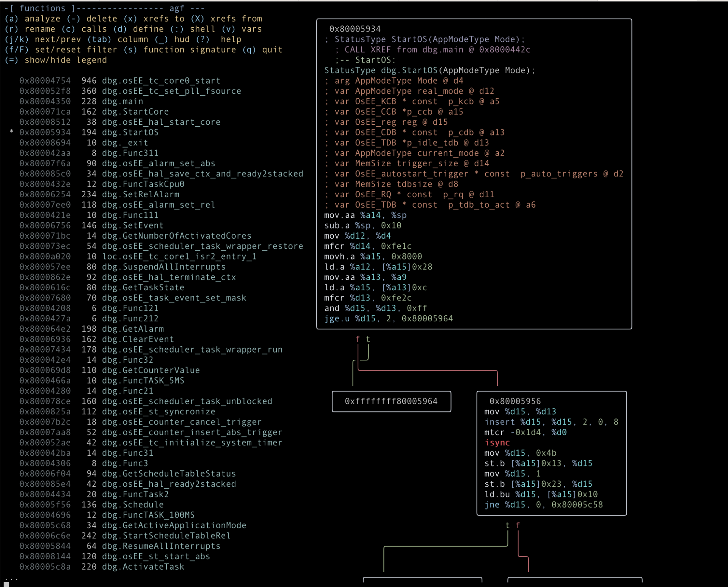Select dbg.GetActiveApplicationMode row
Screen dimensions: 728x587
[x=133, y=526]
